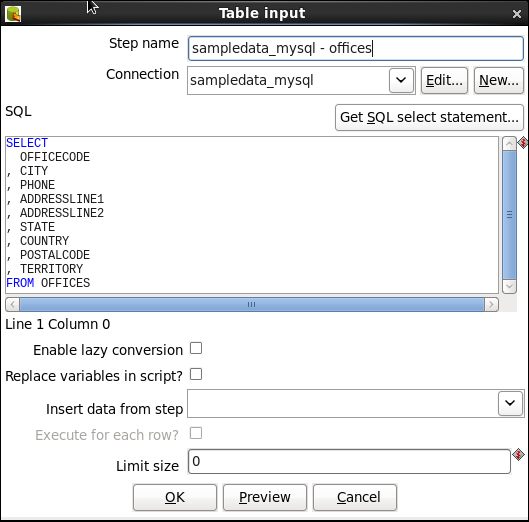Click the SQL editor scroll up arrow
529x522 pixels.
509,144
